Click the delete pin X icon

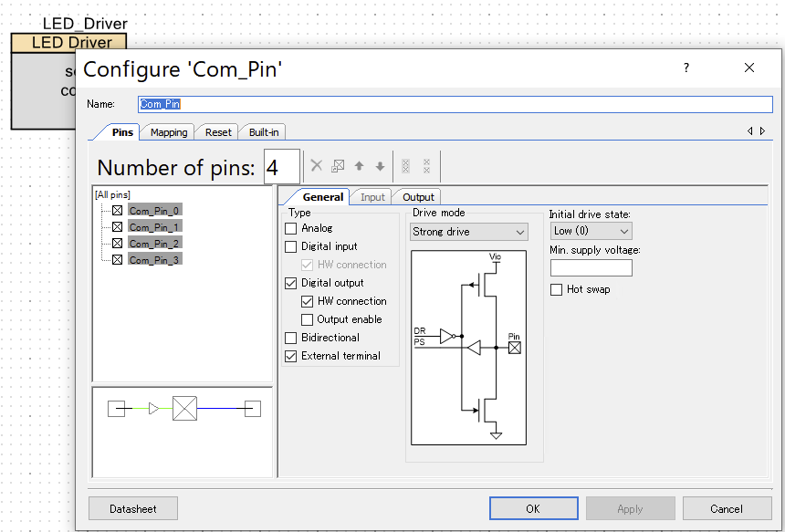pos(317,166)
